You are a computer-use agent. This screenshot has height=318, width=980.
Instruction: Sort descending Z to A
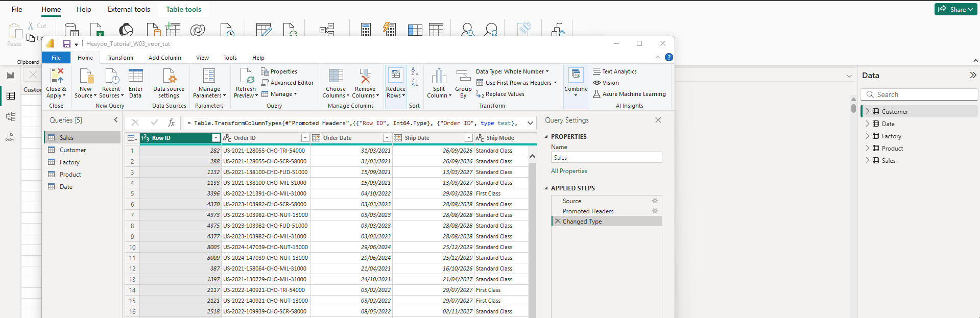pos(415,83)
